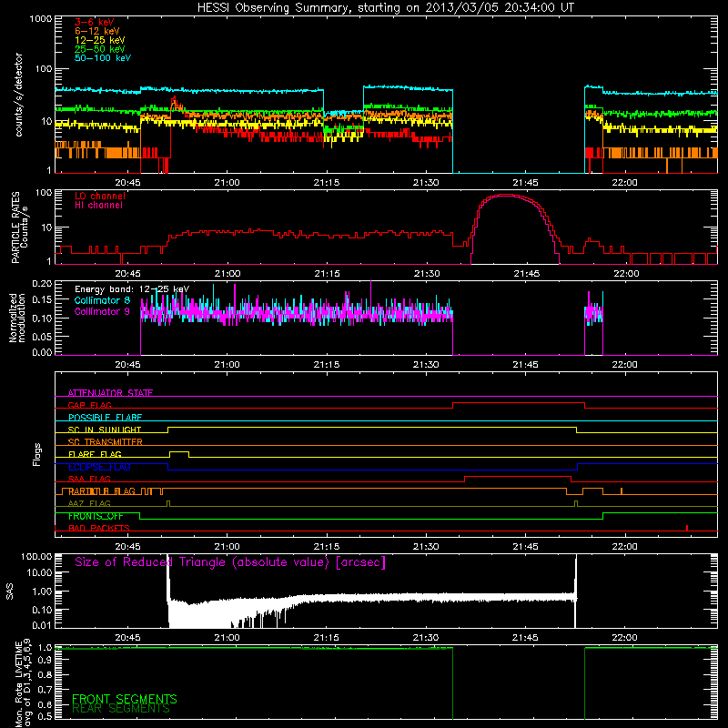Click the Energy band: 12-25 keV label

point(132,289)
